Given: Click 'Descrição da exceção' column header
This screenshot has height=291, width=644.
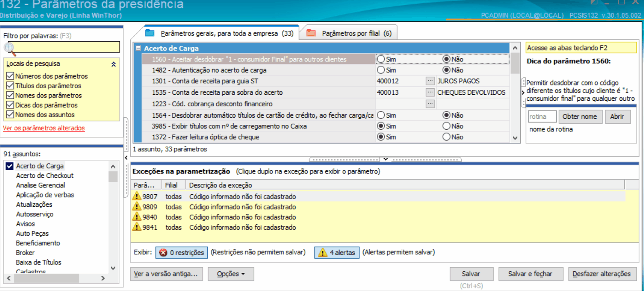Looking at the screenshot, I should click(x=405, y=185).
